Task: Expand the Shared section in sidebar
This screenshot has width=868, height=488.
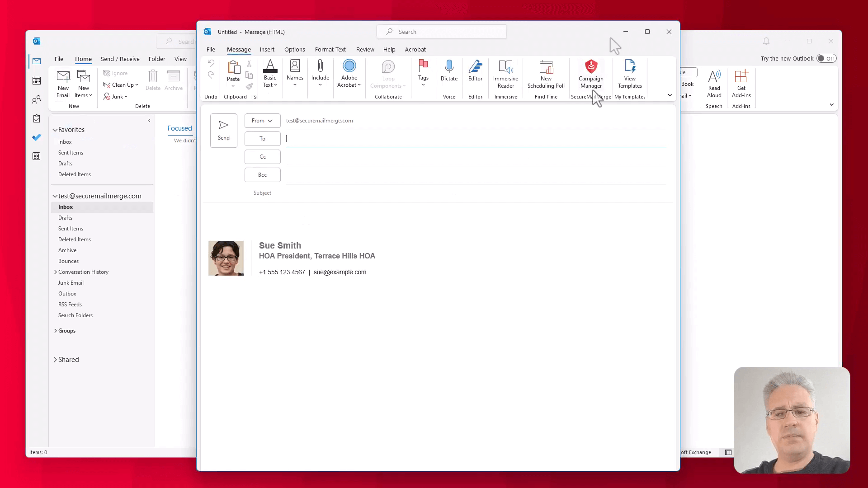Action: [56, 359]
